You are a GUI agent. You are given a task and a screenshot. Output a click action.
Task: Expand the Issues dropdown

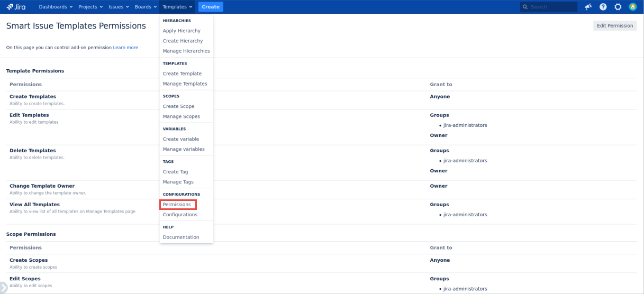[119, 7]
